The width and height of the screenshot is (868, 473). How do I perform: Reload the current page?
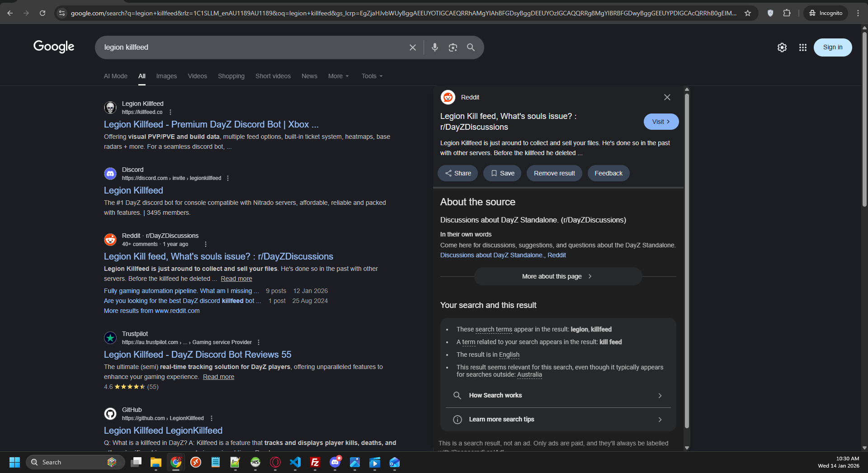(x=42, y=13)
